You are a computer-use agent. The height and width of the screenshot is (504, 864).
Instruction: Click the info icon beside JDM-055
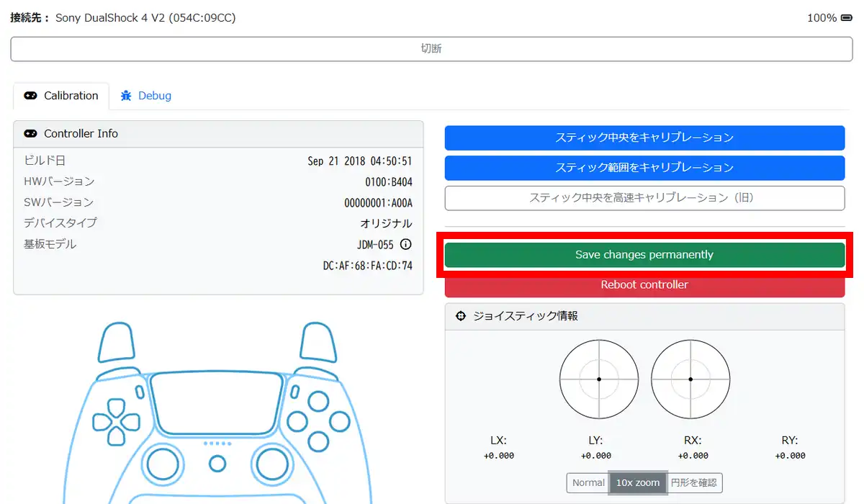405,244
